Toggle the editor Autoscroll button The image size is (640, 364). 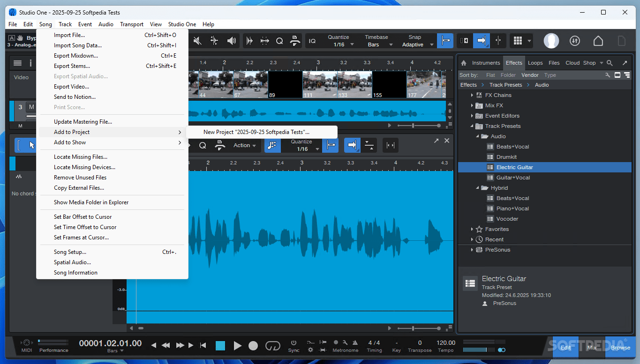(x=353, y=145)
